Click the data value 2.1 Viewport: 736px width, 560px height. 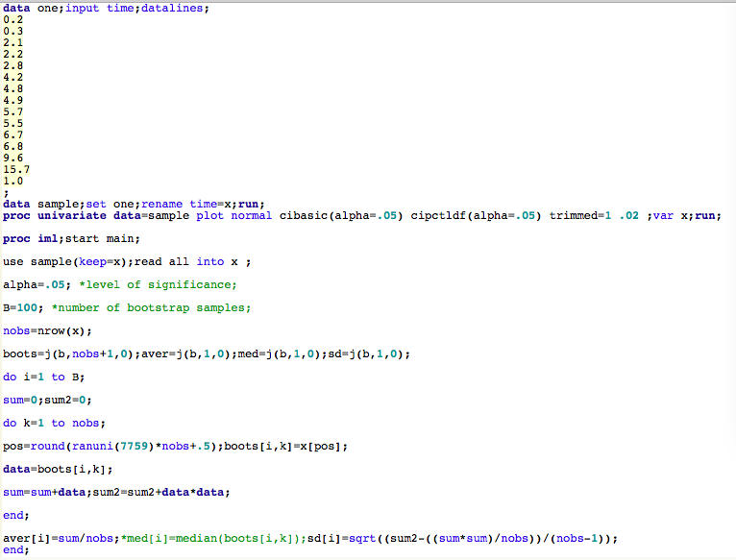coord(12,42)
